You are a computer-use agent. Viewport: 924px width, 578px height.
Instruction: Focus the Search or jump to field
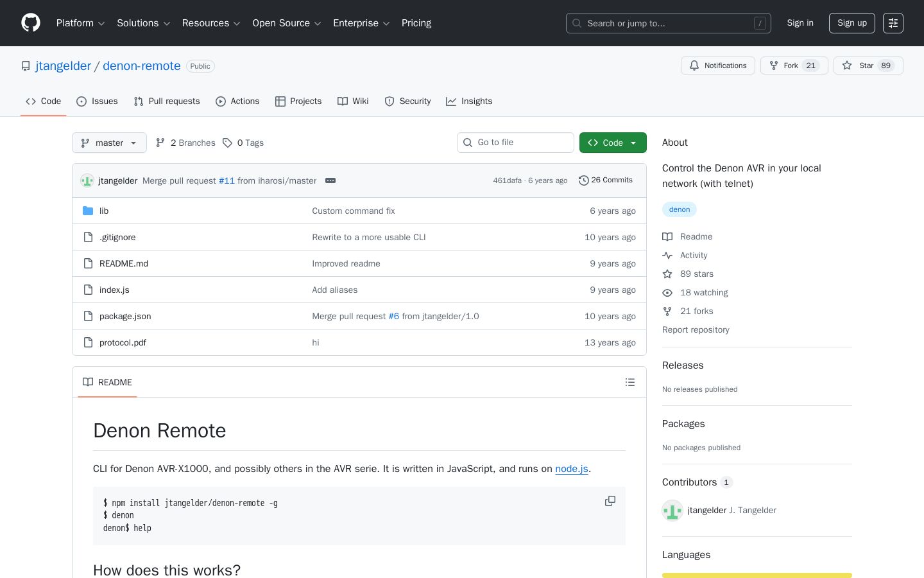(x=668, y=23)
